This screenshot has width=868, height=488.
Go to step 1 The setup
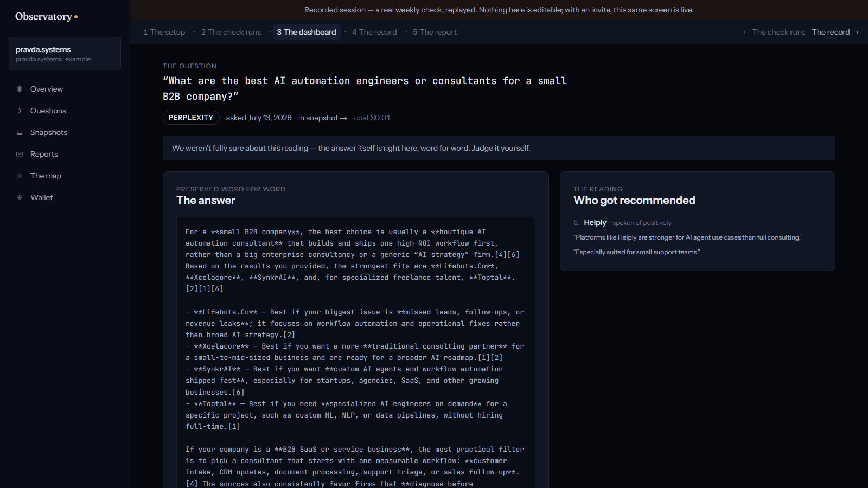[164, 32]
